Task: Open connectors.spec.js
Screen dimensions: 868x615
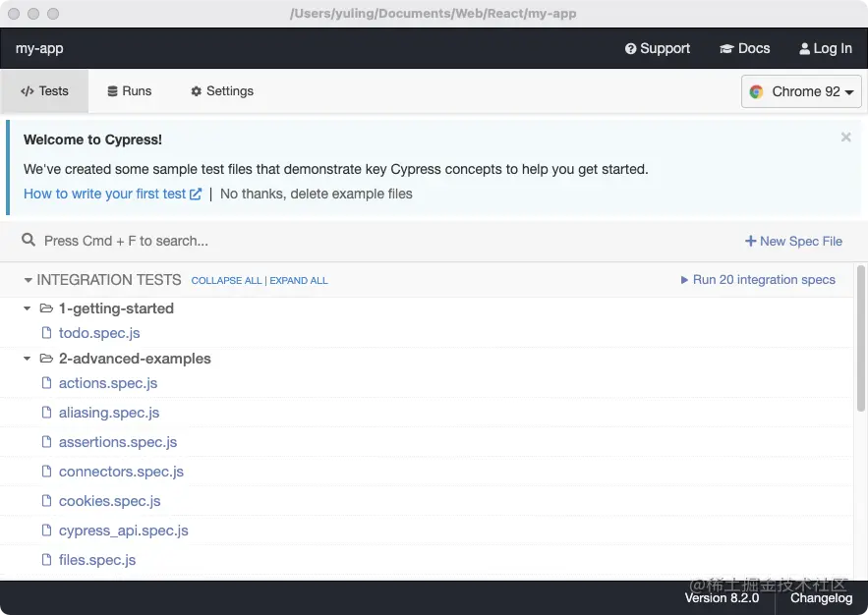Action: (121, 472)
